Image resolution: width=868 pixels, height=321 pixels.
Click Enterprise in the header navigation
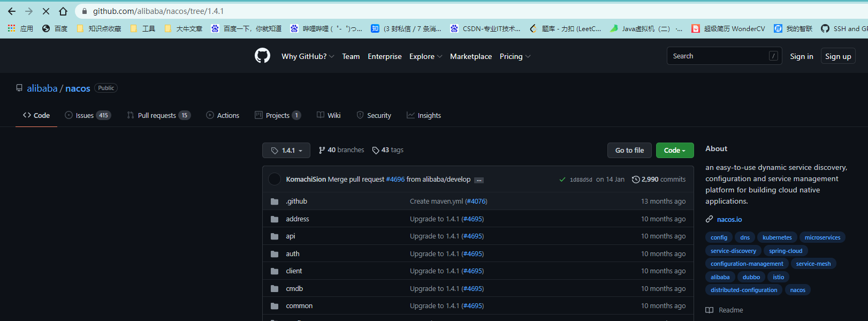(385, 56)
